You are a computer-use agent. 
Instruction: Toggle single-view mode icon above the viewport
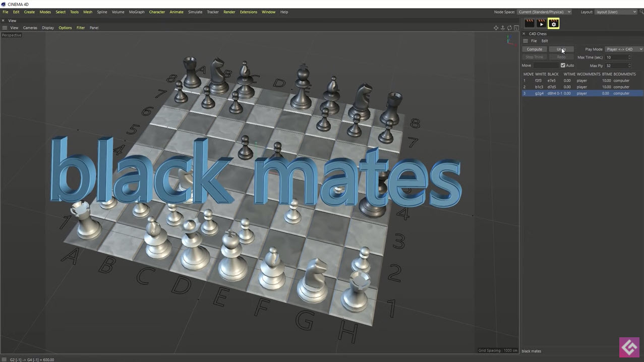pyautogui.click(x=515, y=28)
